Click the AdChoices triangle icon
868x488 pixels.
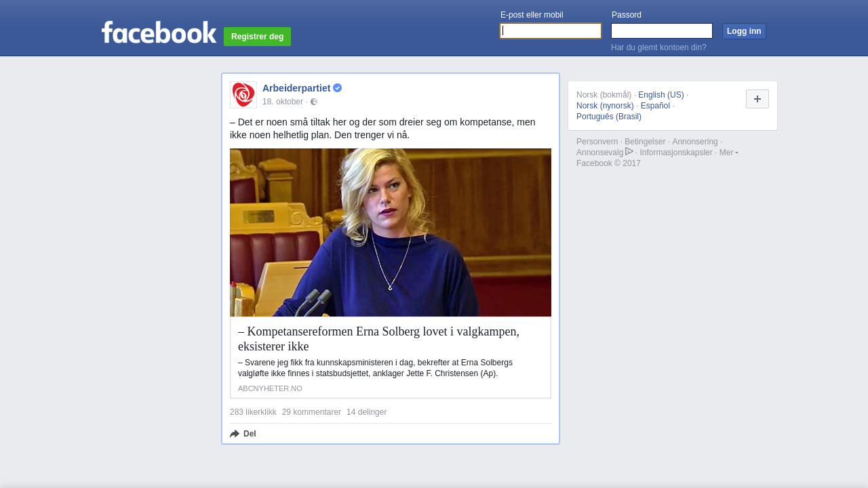[x=629, y=152]
